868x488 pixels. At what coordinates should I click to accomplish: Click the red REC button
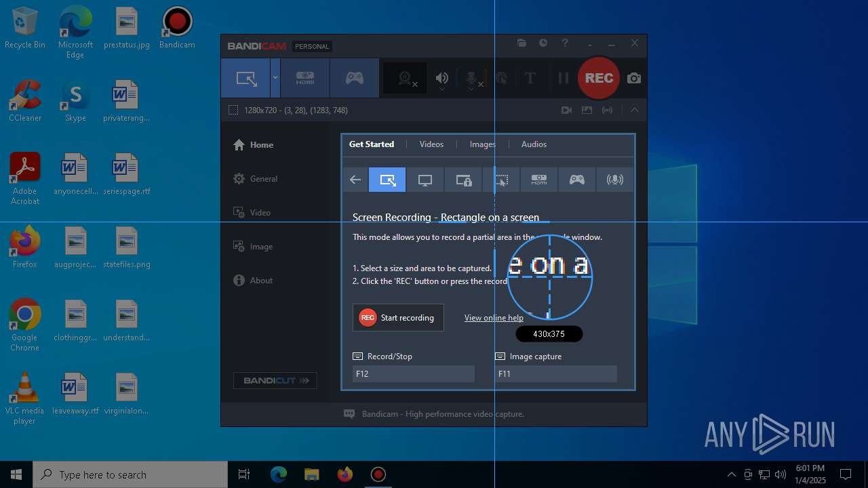click(599, 78)
